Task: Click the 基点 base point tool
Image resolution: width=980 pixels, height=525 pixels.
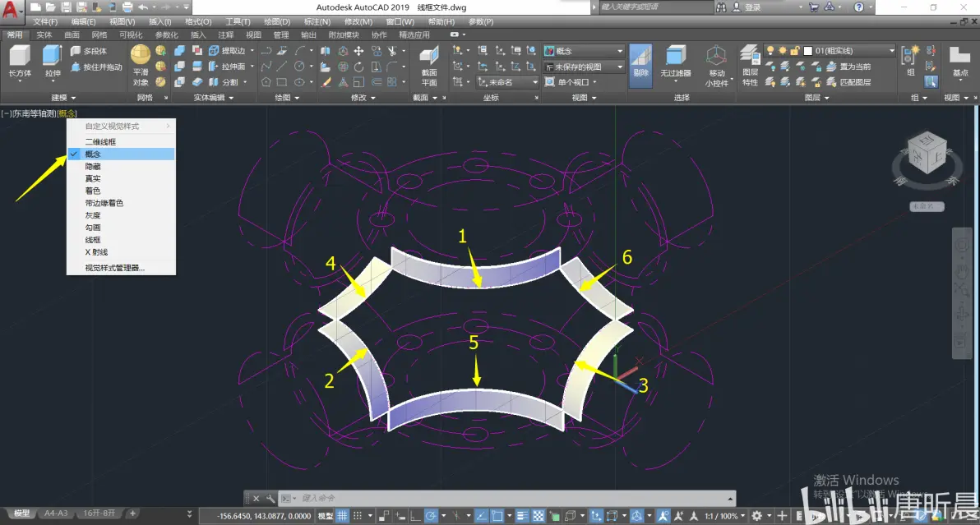Action: click(959, 61)
